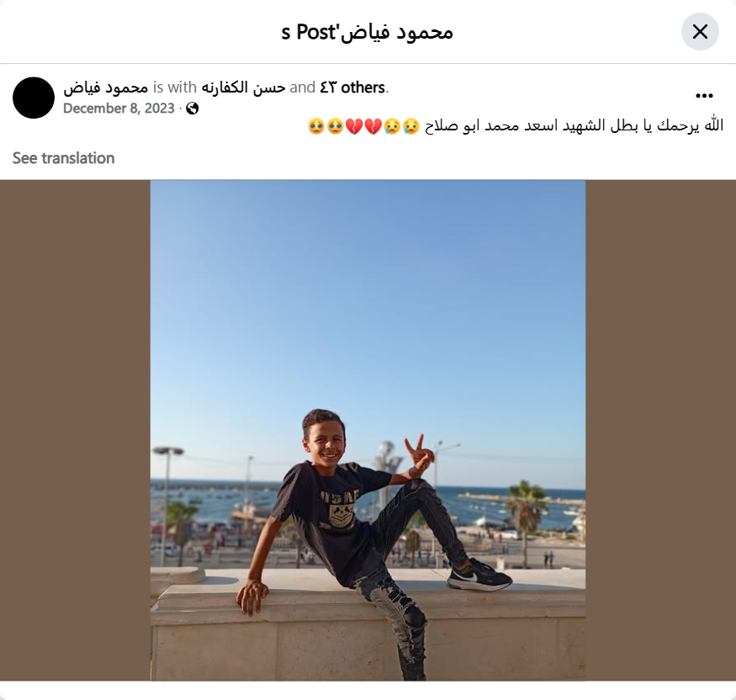Click the Nike sneaker in the photo
Image resolution: width=736 pixels, height=700 pixels.
479,575
